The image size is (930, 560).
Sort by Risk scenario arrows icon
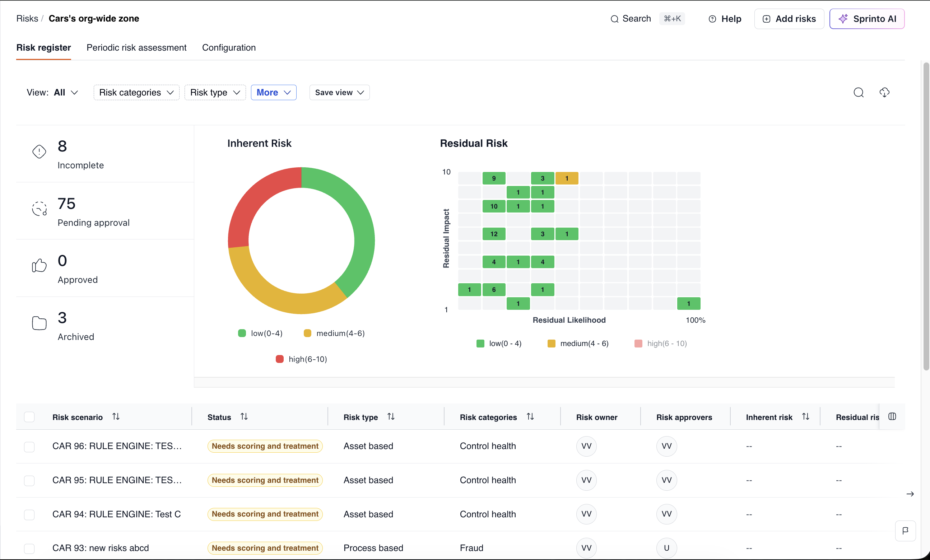[x=116, y=417]
